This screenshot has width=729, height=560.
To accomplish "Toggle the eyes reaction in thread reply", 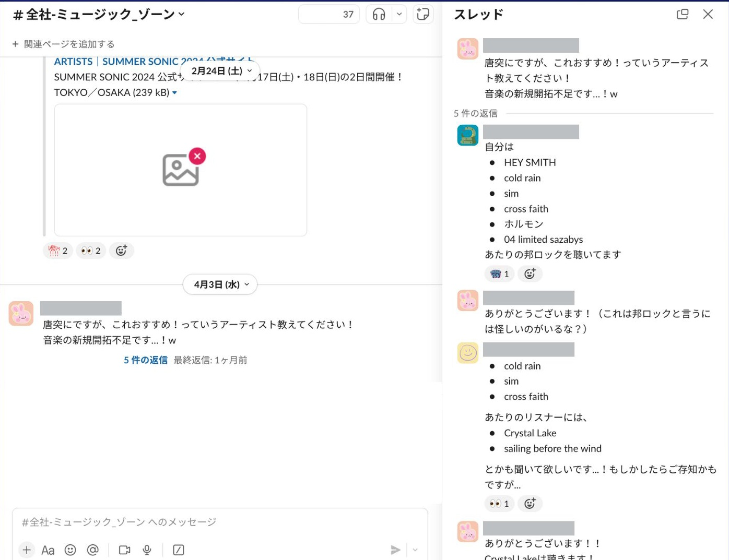I will click(x=500, y=504).
